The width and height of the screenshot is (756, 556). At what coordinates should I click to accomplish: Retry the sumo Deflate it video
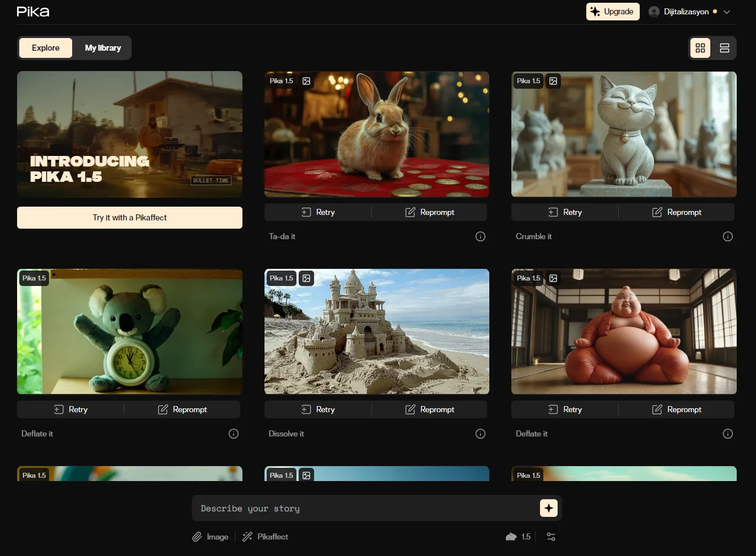click(565, 409)
